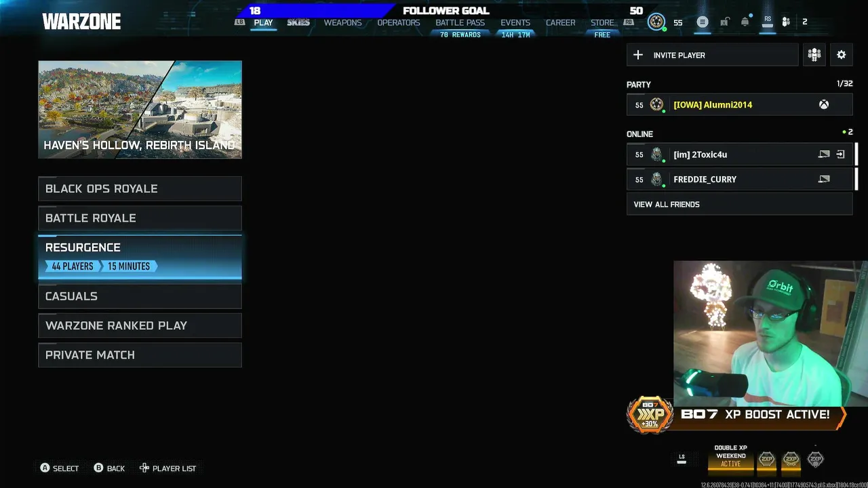The height and width of the screenshot is (488, 868).
Task: Click the 1/32 party count
Action: coord(845,84)
